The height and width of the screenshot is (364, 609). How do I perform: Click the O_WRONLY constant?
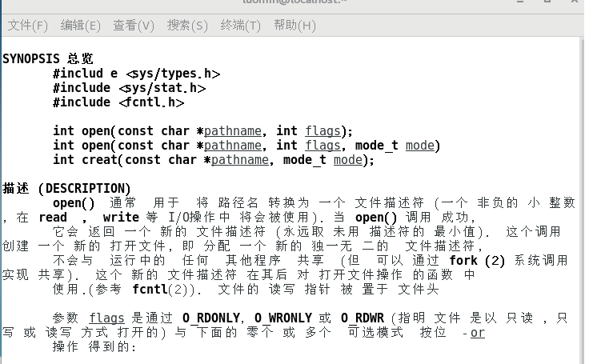pos(283,318)
